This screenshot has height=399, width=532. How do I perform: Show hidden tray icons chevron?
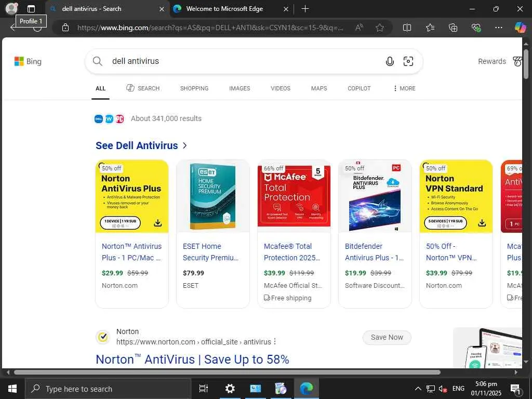click(418, 389)
